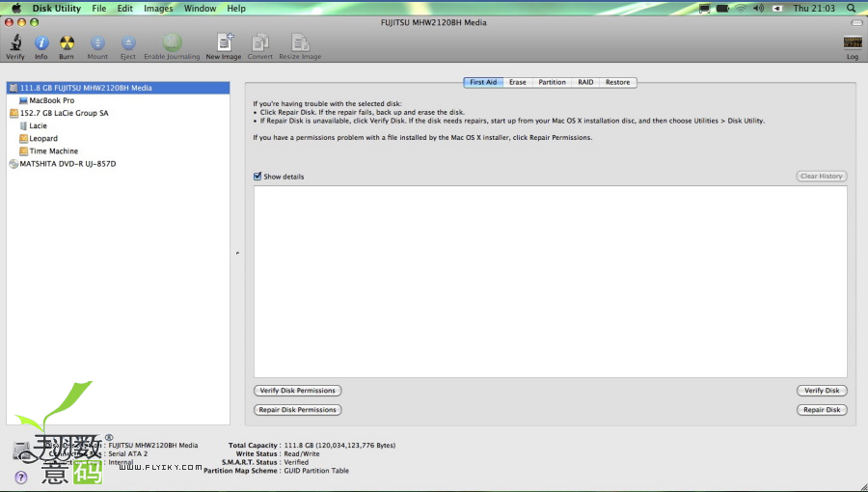Select the Time Machine volume

point(119,151)
